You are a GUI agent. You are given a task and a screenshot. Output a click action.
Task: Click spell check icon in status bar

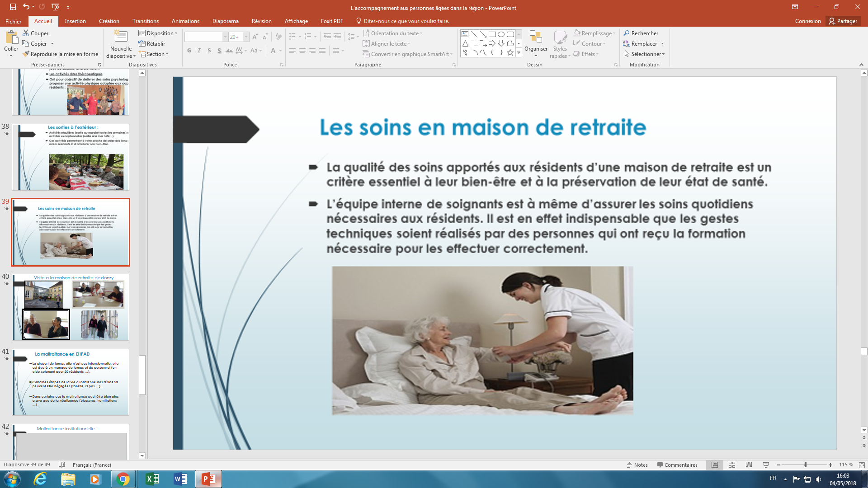(x=62, y=465)
